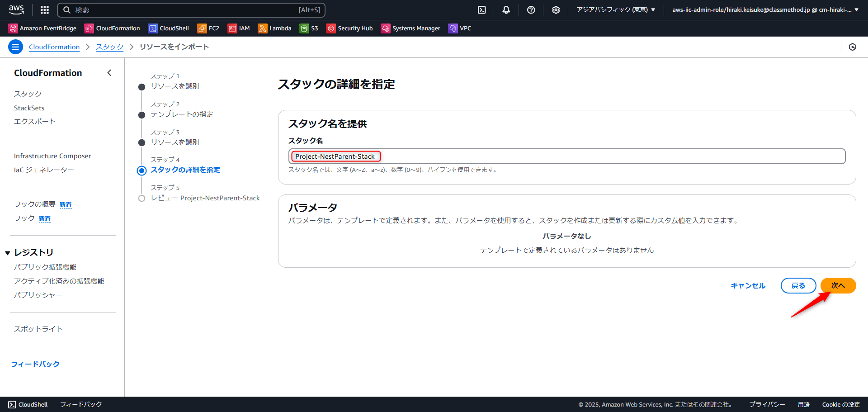Image resolution: width=868 pixels, height=412 pixels.
Task: Open Security Hub favorites shortcut
Action: click(349, 28)
